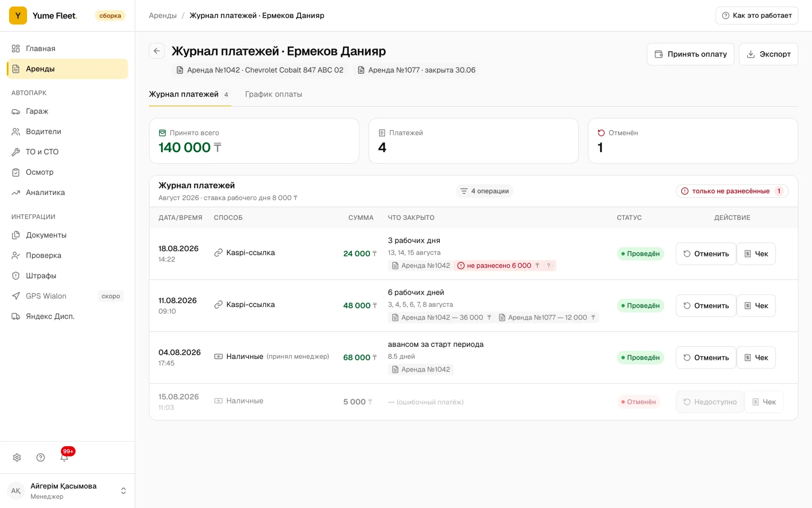Click the Kaspi-ссылка link icon in 18.08.2026 row
812x508 pixels.
coord(218,253)
